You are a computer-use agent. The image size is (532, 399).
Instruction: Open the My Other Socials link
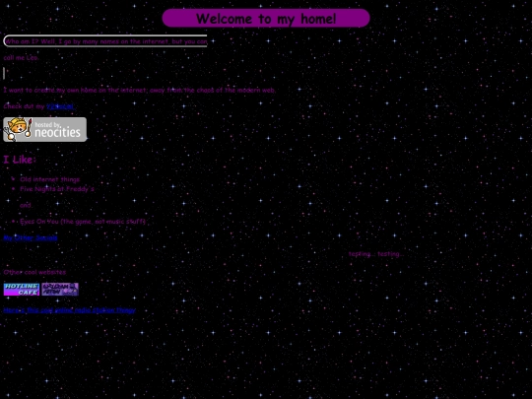pos(31,237)
